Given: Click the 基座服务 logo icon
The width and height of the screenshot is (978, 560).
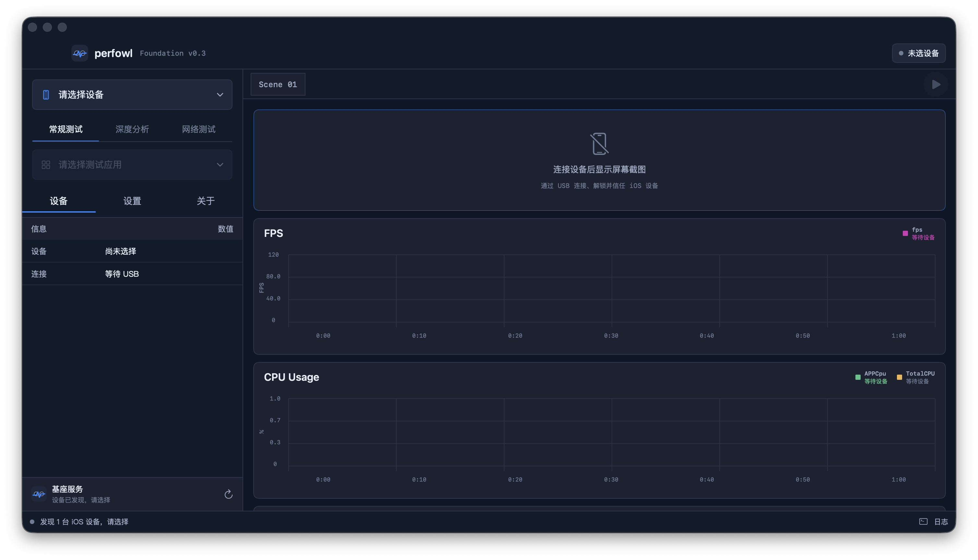Looking at the screenshot, I should tap(39, 494).
